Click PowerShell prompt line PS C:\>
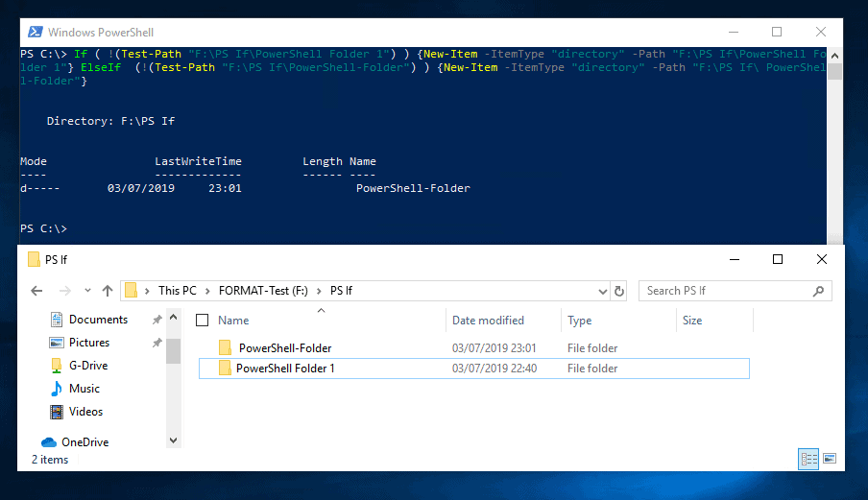 point(43,228)
